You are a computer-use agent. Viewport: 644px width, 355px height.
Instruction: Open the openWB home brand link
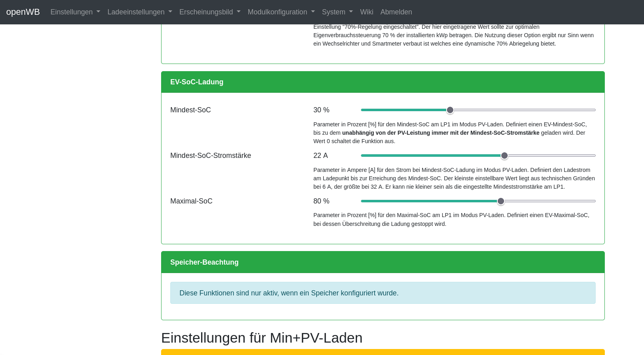[23, 12]
